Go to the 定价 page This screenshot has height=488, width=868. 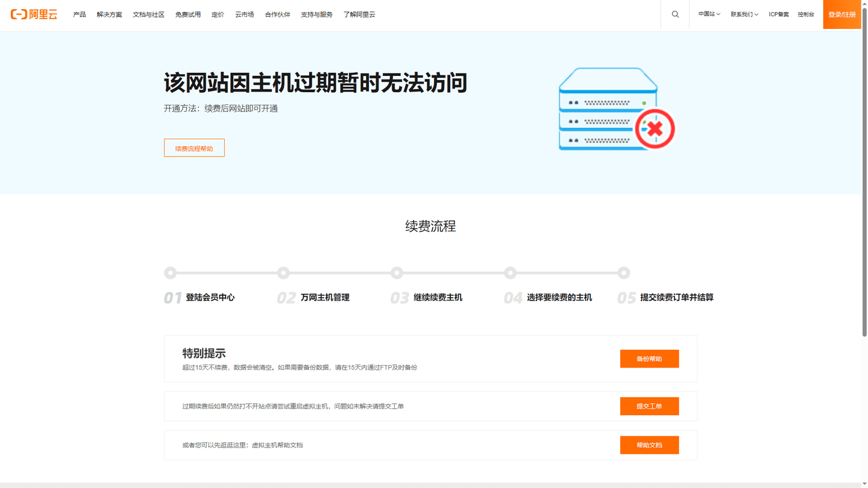[x=218, y=14]
